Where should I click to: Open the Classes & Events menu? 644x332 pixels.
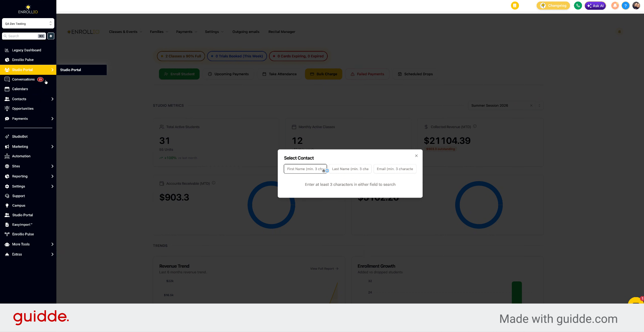125,32
